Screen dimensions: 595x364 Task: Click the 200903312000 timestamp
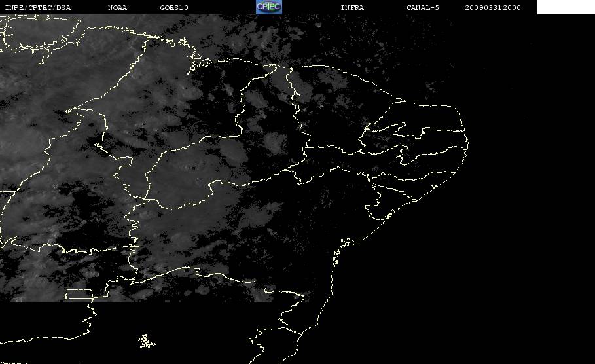pos(493,8)
